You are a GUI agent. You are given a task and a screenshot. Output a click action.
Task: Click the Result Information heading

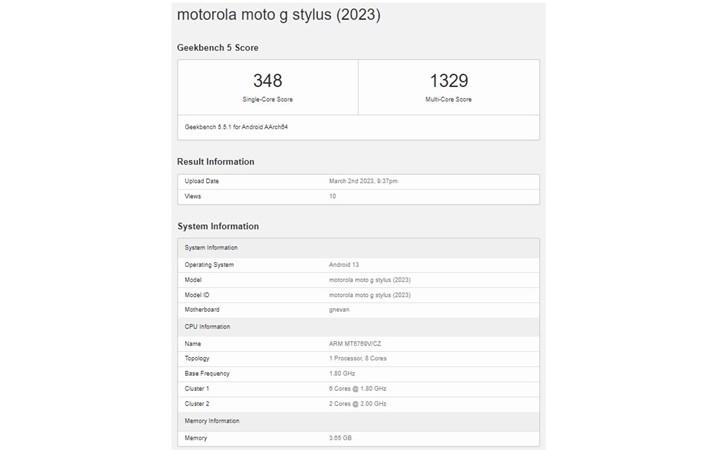click(x=216, y=162)
